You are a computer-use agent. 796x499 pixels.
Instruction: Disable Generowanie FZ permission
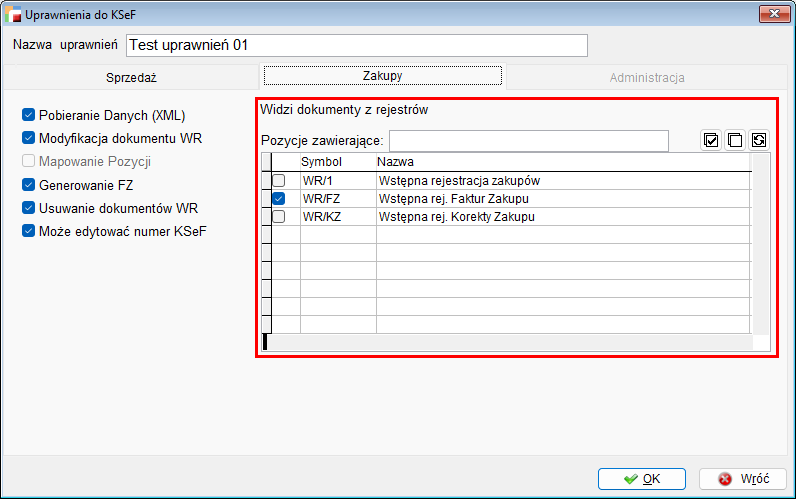tap(28, 185)
